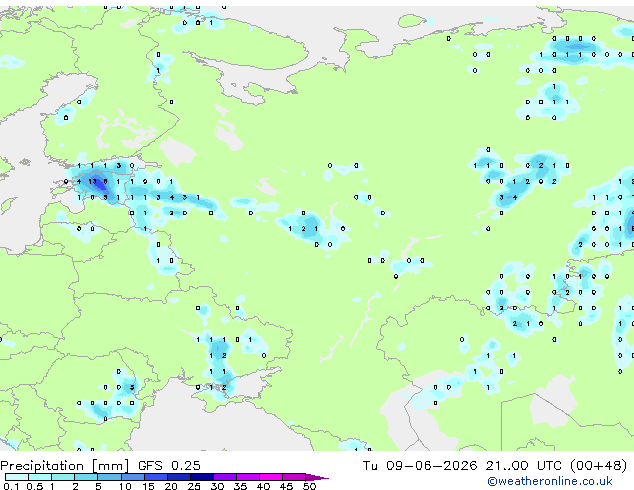Select the 45–50 mm legend swatch
The width and height of the screenshot is (634, 490).
coord(294,477)
